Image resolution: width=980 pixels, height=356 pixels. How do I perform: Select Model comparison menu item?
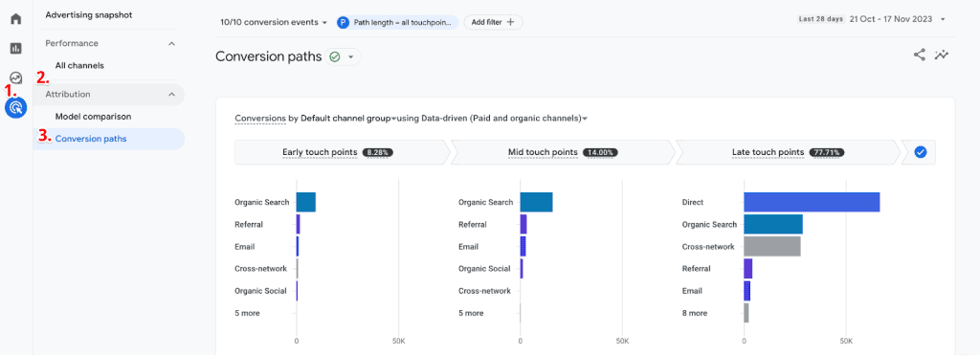click(x=93, y=116)
